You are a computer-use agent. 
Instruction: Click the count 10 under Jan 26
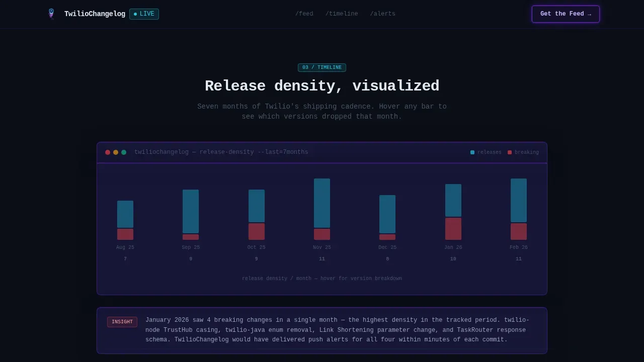tap(453, 259)
